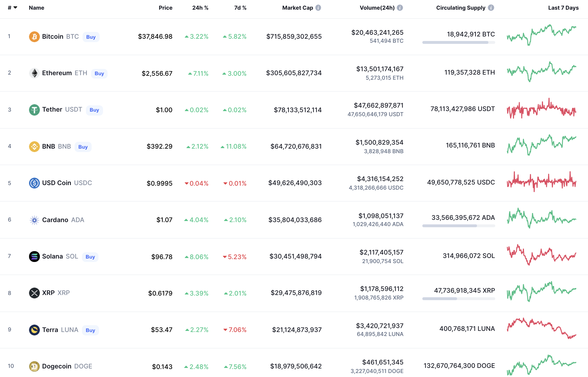Click the Tether green logo icon

pyautogui.click(x=34, y=110)
